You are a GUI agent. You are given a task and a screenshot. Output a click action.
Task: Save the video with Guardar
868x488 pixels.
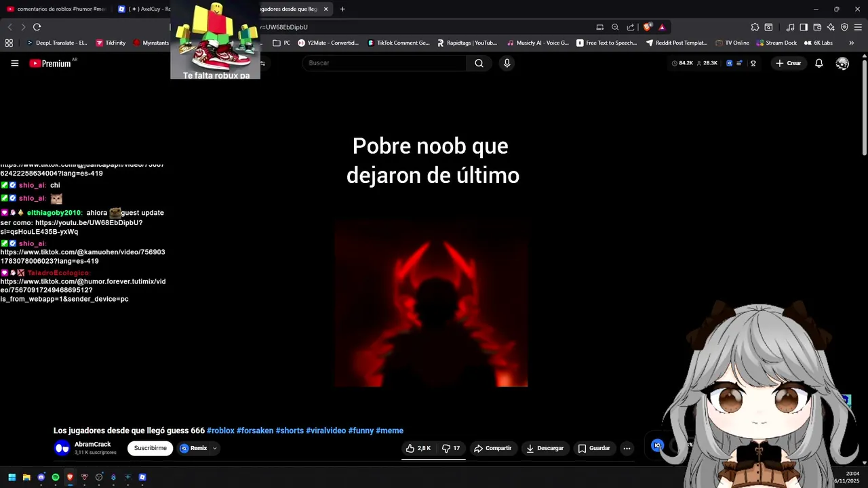(594, 448)
